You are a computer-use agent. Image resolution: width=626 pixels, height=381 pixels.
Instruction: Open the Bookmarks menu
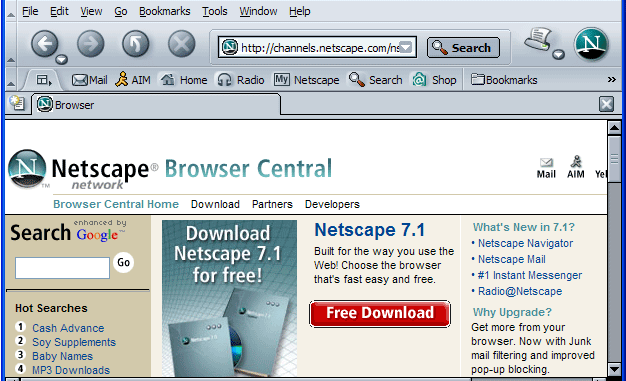[164, 11]
